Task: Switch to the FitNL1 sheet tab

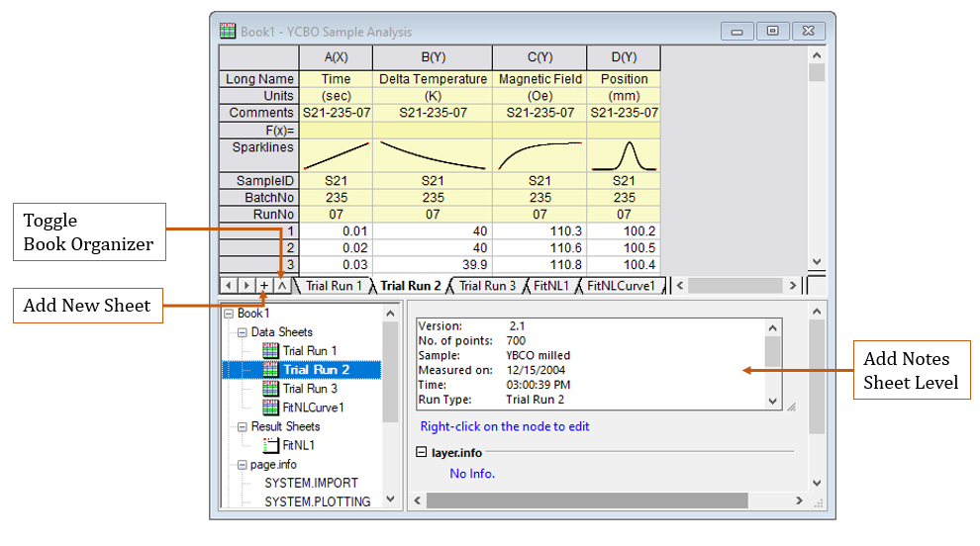Action: [x=549, y=286]
